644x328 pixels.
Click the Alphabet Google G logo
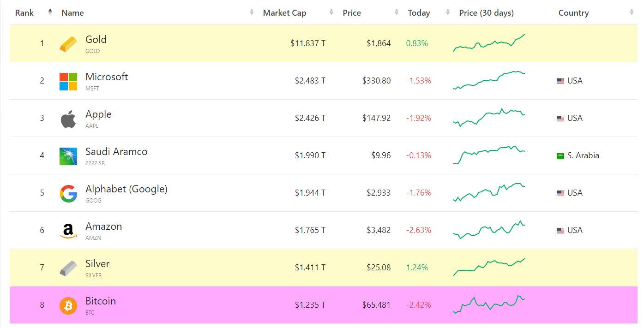[68, 194]
